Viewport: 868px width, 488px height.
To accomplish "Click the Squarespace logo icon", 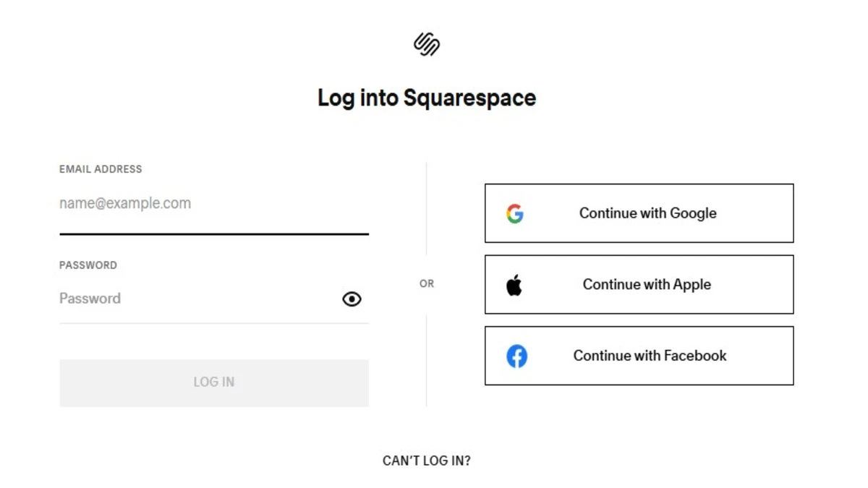I will (426, 44).
